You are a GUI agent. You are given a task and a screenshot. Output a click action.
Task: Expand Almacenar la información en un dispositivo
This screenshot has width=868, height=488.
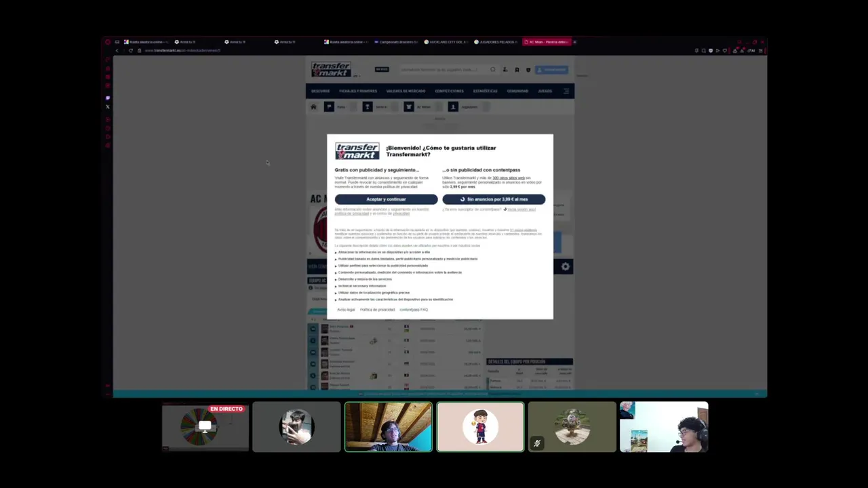382,252
